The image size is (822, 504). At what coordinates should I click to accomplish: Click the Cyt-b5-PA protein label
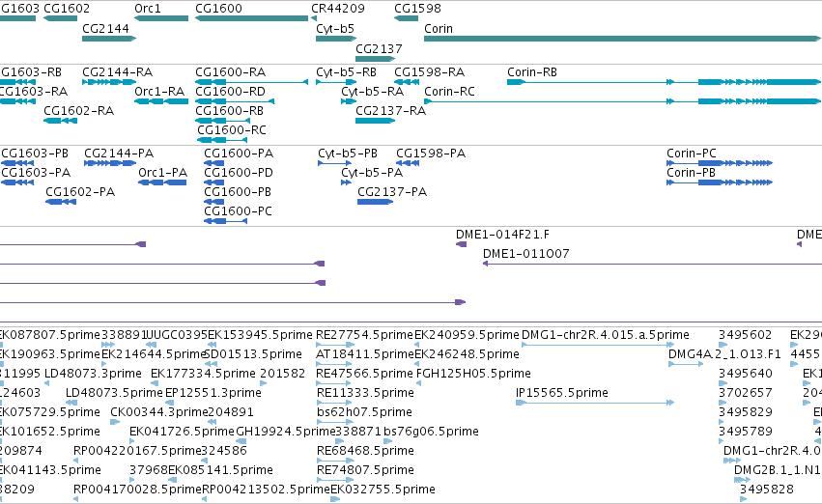(x=372, y=173)
